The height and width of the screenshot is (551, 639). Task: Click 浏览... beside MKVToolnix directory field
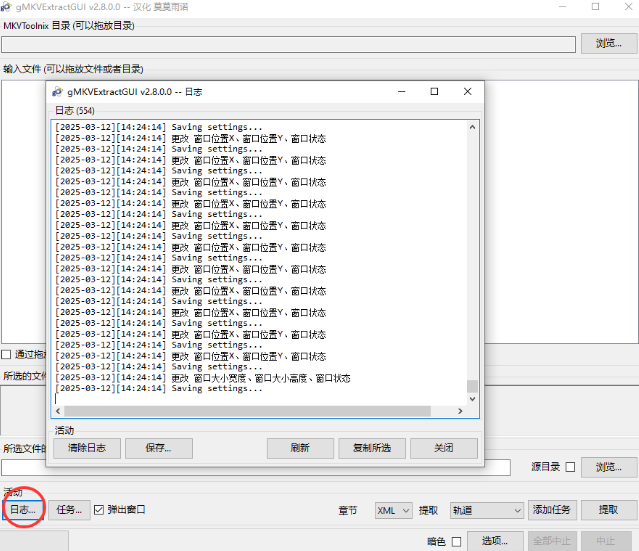tap(609, 43)
